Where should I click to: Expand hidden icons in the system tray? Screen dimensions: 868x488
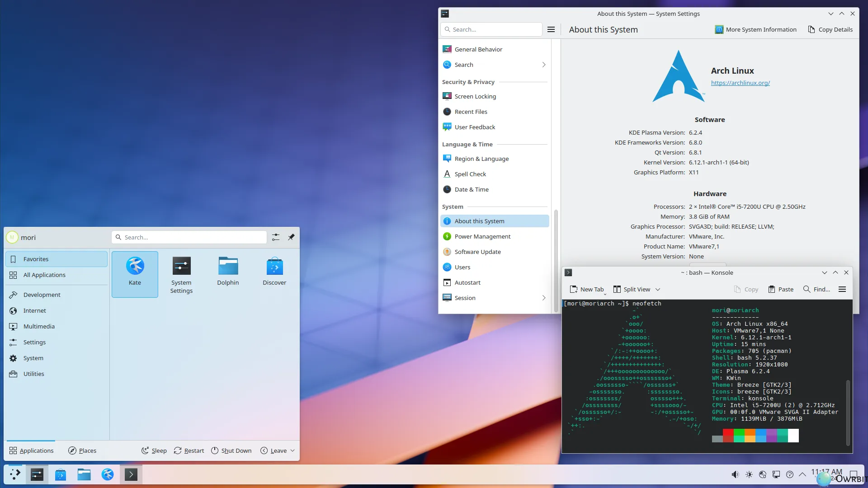coord(803,474)
